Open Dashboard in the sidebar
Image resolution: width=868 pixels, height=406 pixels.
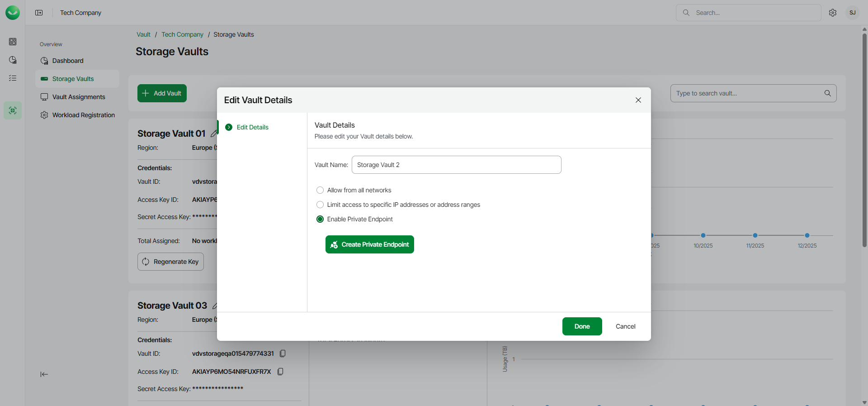[x=68, y=61]
